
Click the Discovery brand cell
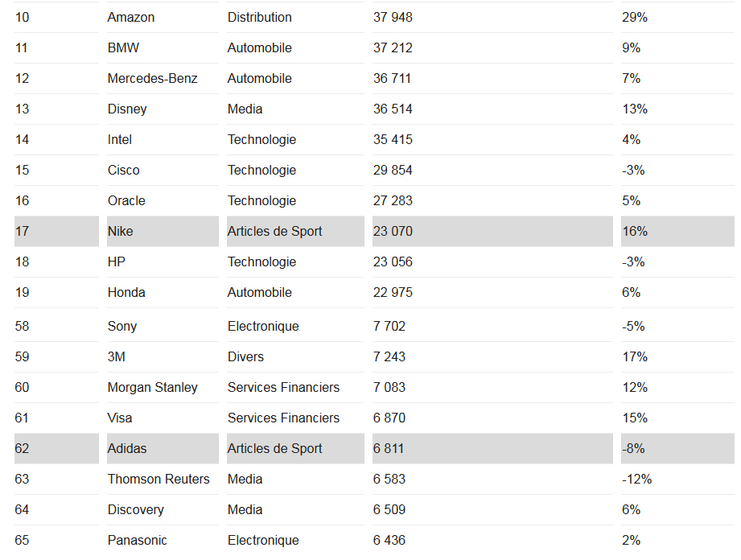pos(135,509)
